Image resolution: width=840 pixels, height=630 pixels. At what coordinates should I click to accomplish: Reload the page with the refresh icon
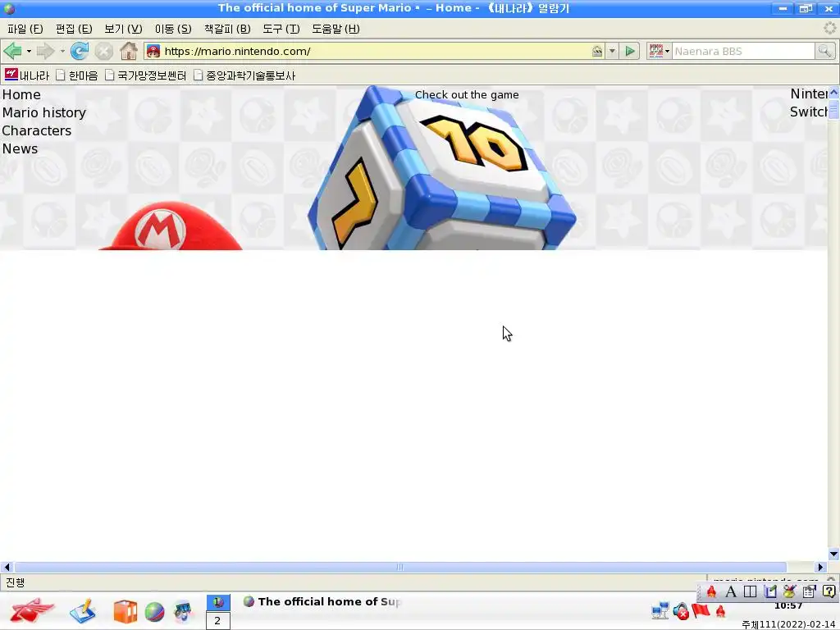[80, 52]
